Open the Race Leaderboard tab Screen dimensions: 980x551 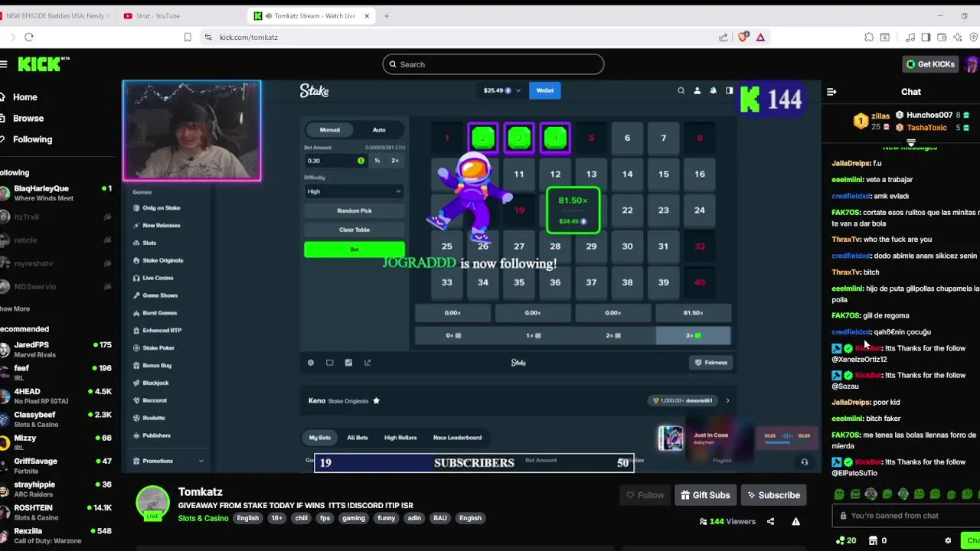pos(457,438)
